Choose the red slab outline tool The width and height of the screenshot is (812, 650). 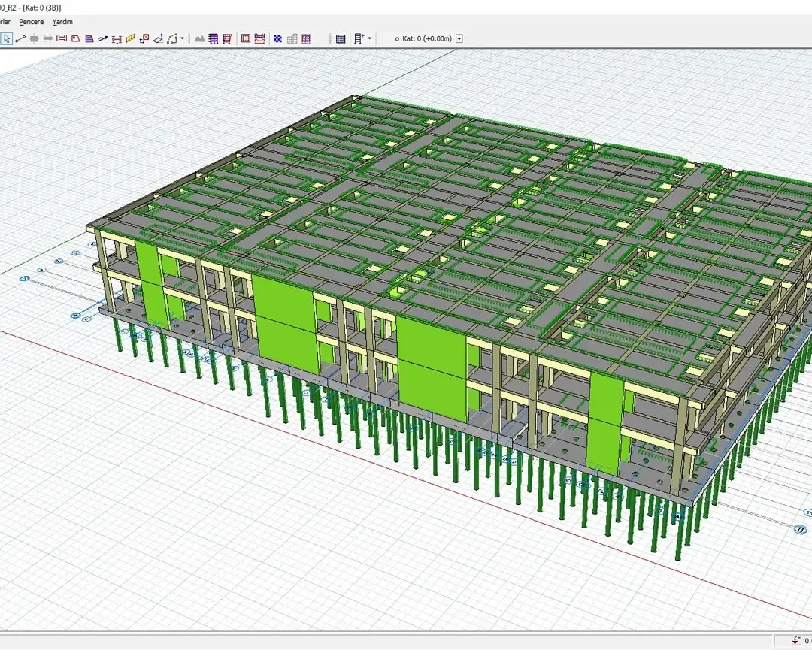pyautogui.click(x=76, y=39)
